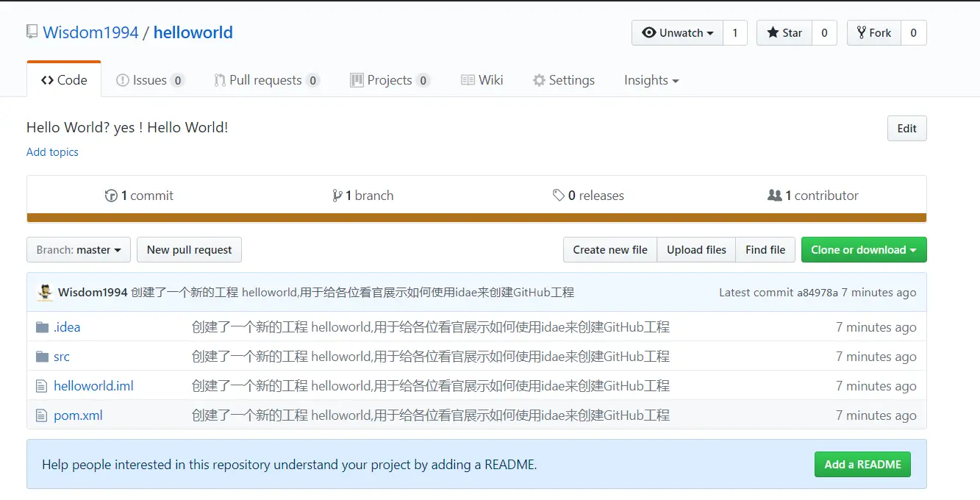Click the Upload files button

coord(696,250)
